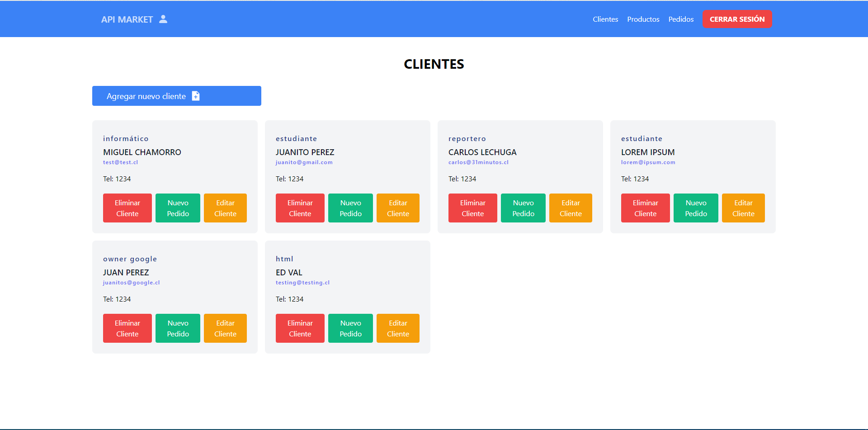Delete client LOREM IPSUM
Screen dimensions: 868x430
645,208
